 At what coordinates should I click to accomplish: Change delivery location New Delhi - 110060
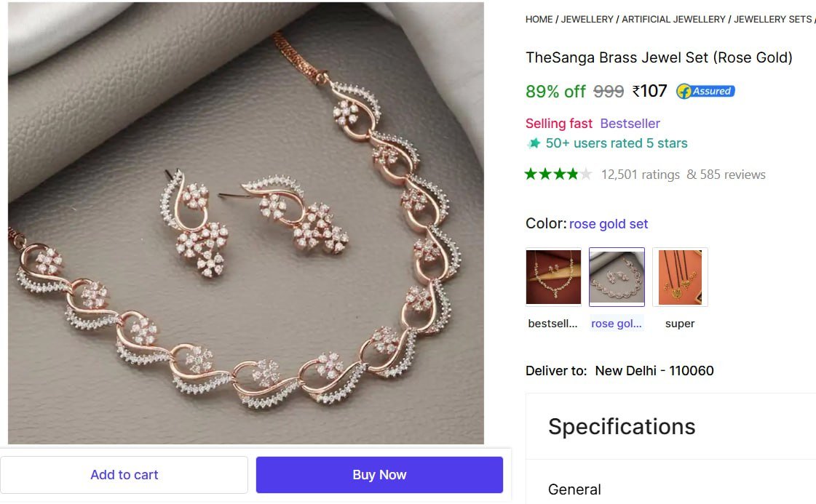click(654, 371)
